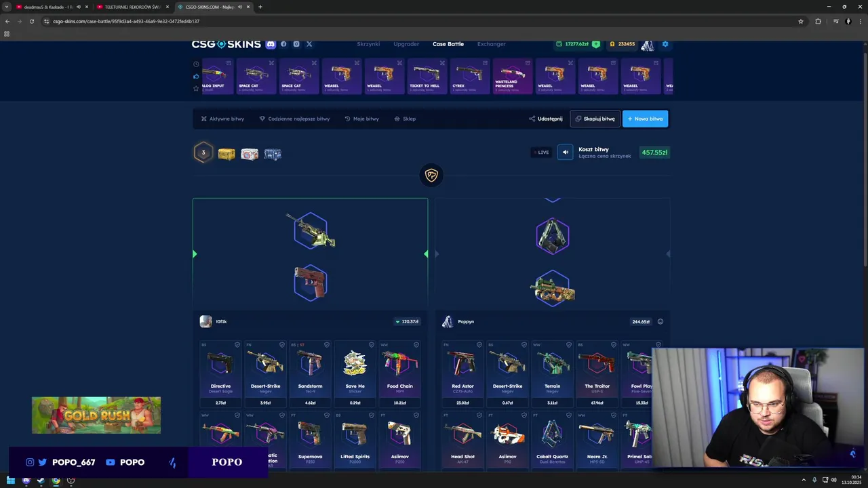This screenshot has height=488, width=868.
Task: Open the Chrome tab search dropdown
Action: point(6,7)
